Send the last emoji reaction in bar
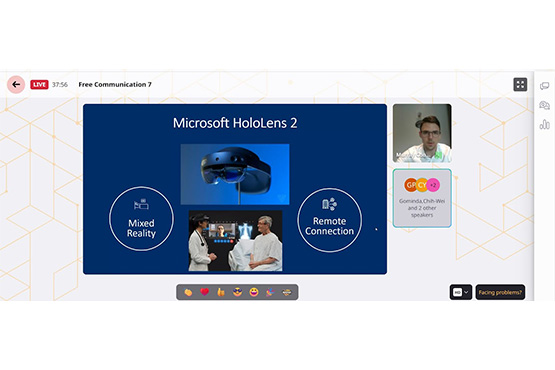This screenshot has height=370, width=555. click(287, 292)
